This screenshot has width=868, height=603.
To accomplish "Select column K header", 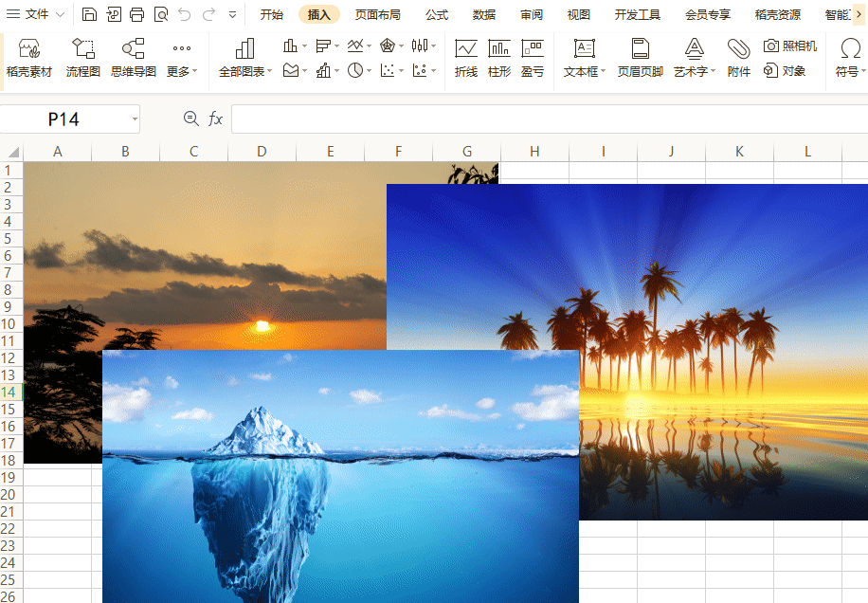I will (x=739, y=152).
